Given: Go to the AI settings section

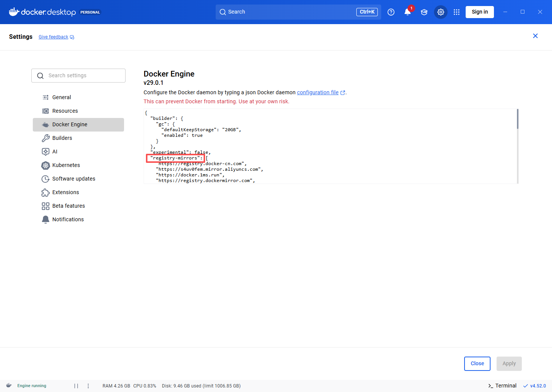Looking at the screenshot, I should pyautogui.click(x=78, y=152).
